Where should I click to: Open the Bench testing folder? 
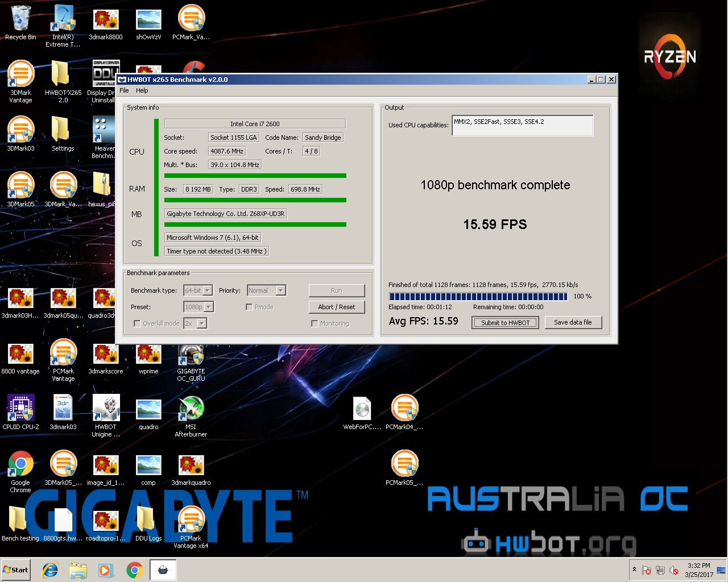point(20,524)
